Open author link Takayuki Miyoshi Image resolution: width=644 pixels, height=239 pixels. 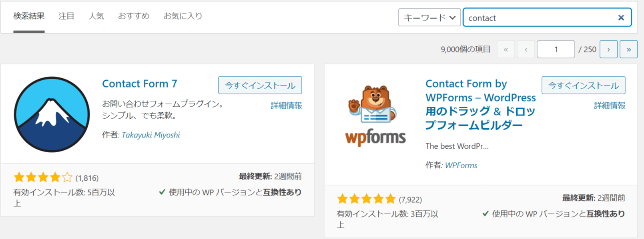151,135
